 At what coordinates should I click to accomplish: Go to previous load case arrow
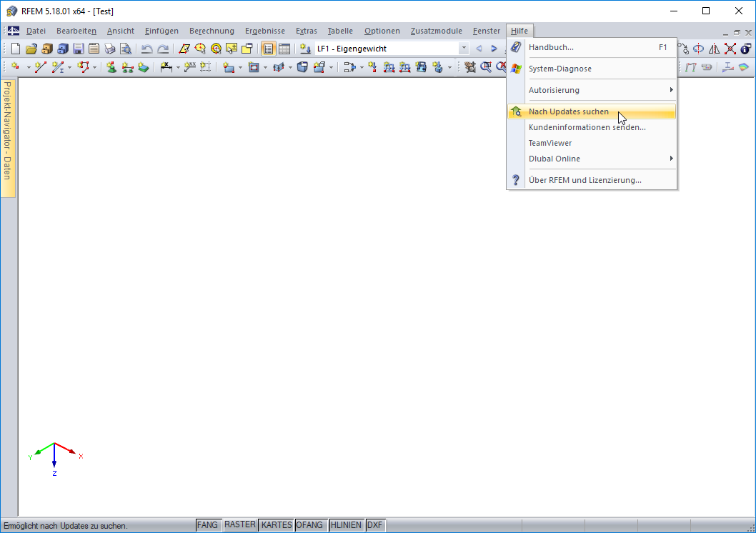[479, 49]
